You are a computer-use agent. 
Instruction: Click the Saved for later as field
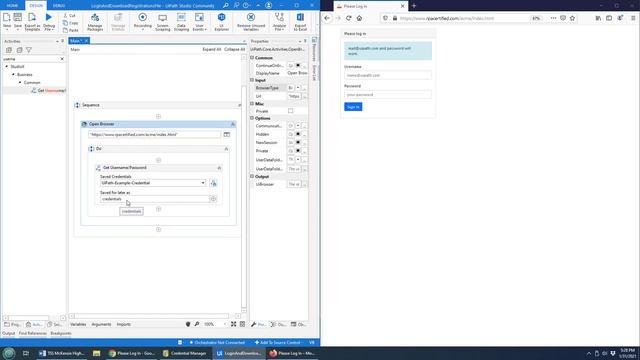(154, 199)
